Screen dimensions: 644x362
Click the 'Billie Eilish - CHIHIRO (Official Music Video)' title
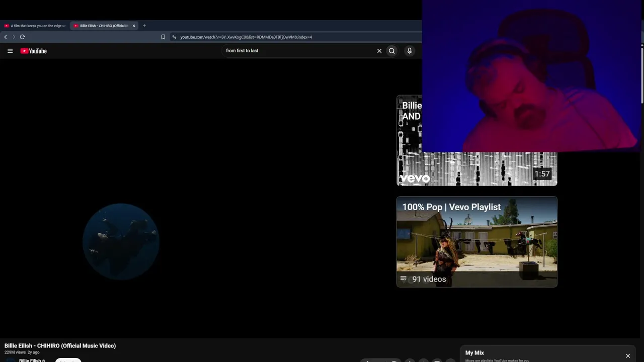60,346
